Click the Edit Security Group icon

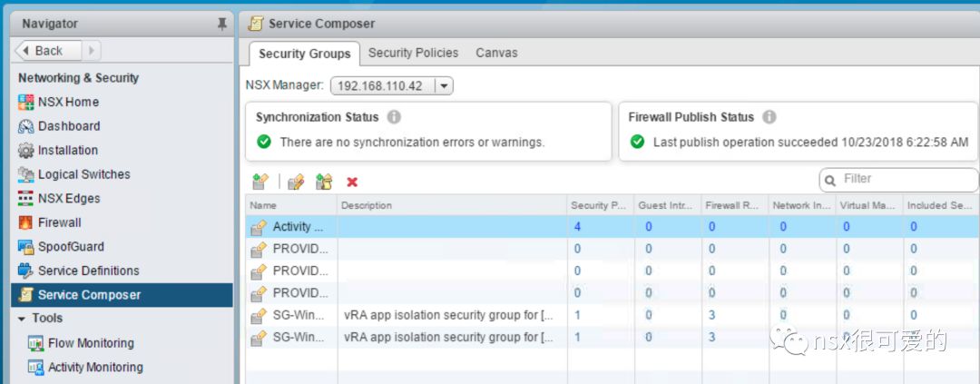coord(296,182)
